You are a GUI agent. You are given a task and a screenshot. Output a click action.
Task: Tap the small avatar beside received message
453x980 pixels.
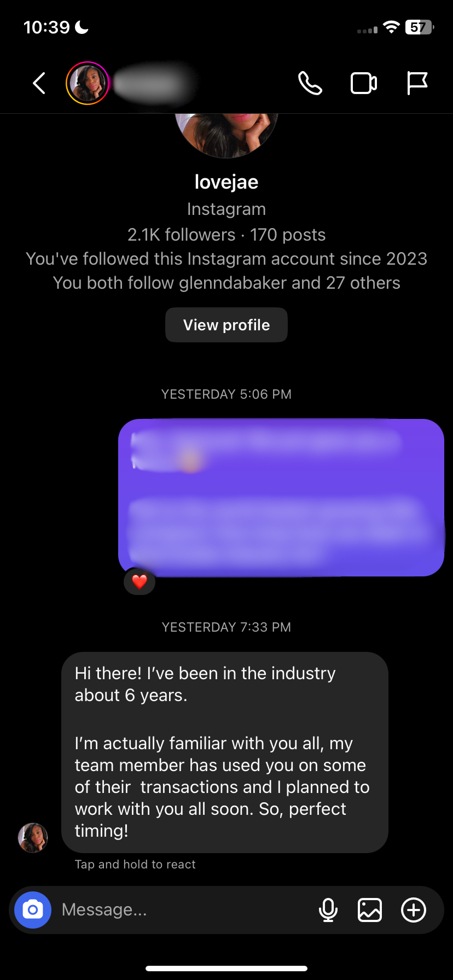coord(33,838)
